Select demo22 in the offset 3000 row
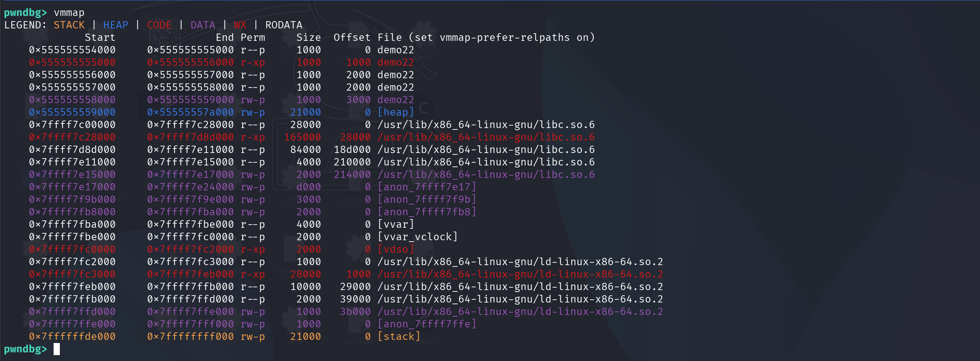 (x=396, y=100)
